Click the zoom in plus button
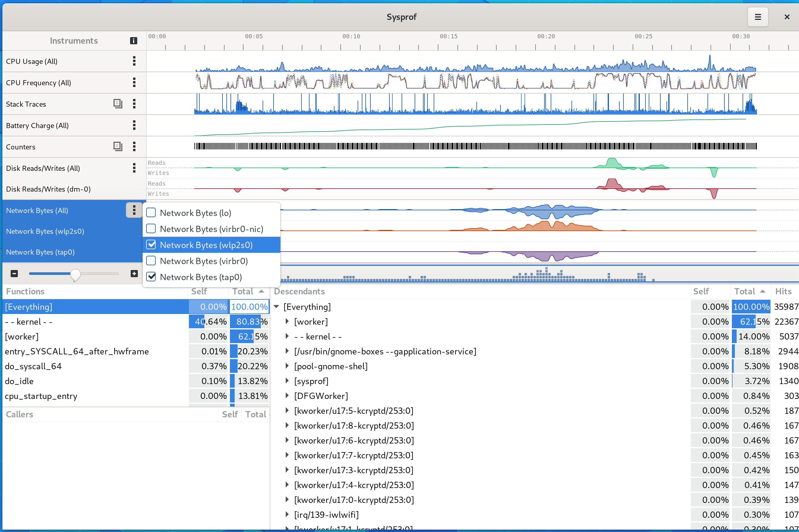The height and width of the screenshot is (532, 799). pos(134,274)
